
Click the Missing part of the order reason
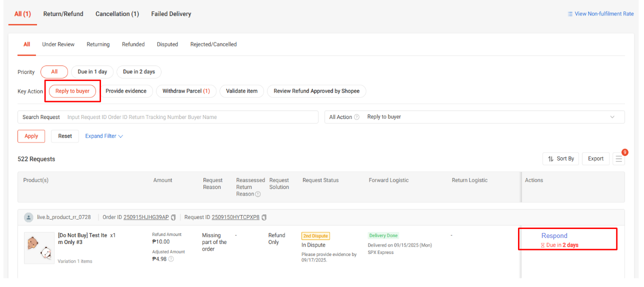coord(214,242)
